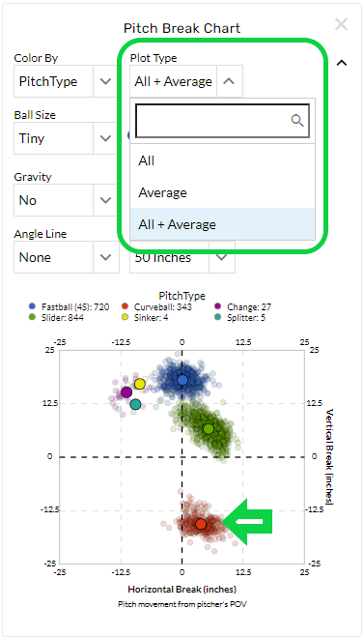Click the Change purple legend dot
The height and width of the screenshot is (637, 364).
pyautogui.click(x=218, y=306)
